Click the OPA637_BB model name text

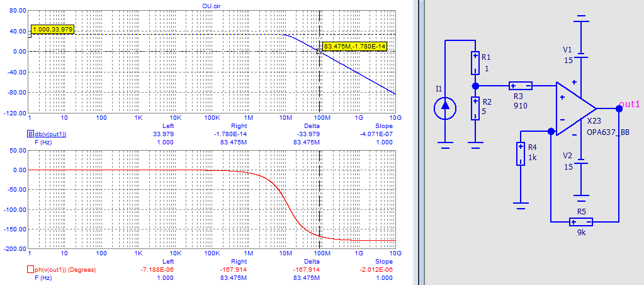[x=607, y=131]
